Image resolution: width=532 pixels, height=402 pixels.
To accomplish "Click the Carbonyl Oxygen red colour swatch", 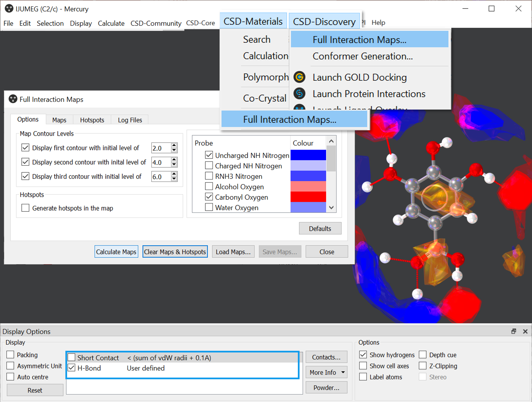I will [308, 197].
